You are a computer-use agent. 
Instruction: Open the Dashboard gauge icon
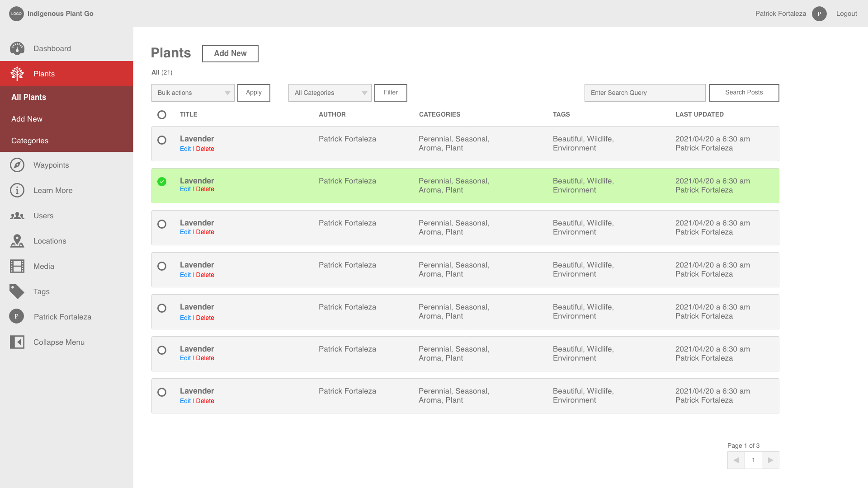(x=17, y=48)
